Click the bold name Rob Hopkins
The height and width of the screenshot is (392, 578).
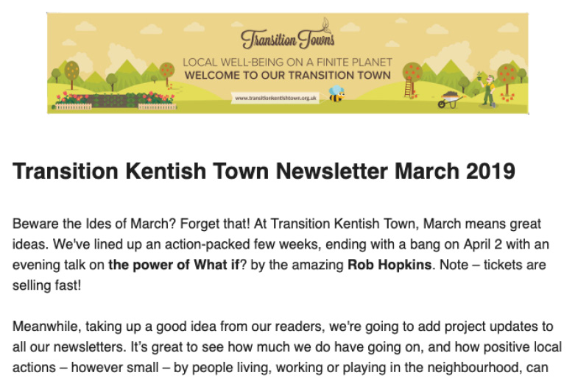(x=390, y=265)
